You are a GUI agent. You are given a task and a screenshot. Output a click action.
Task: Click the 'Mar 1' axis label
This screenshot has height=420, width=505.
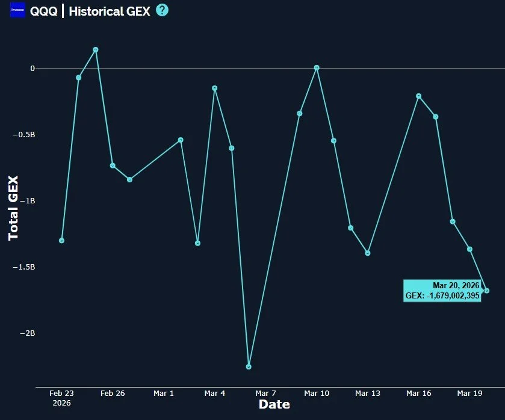(164, 394)
